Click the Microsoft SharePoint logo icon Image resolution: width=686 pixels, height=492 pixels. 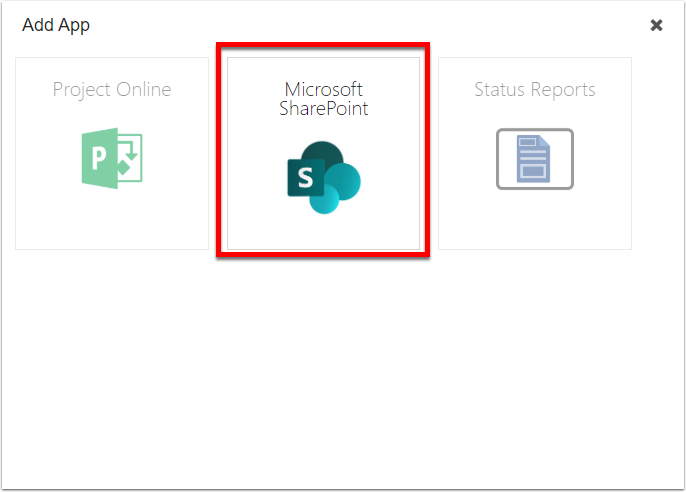tap(324, 178)
